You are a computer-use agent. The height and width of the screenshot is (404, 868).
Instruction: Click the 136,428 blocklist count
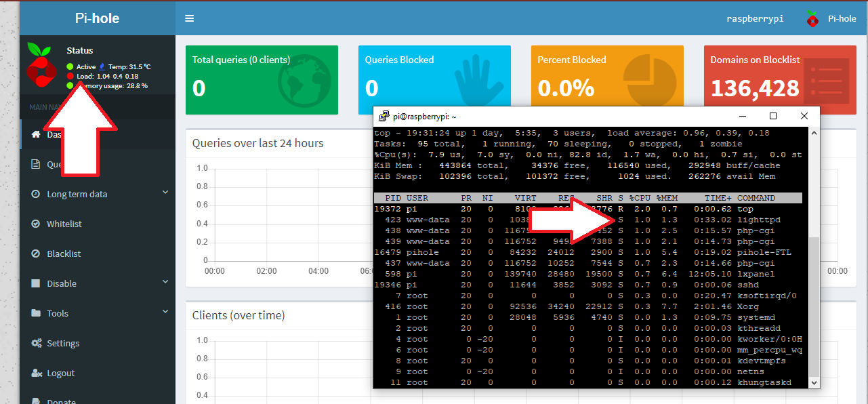click(755, 88)
